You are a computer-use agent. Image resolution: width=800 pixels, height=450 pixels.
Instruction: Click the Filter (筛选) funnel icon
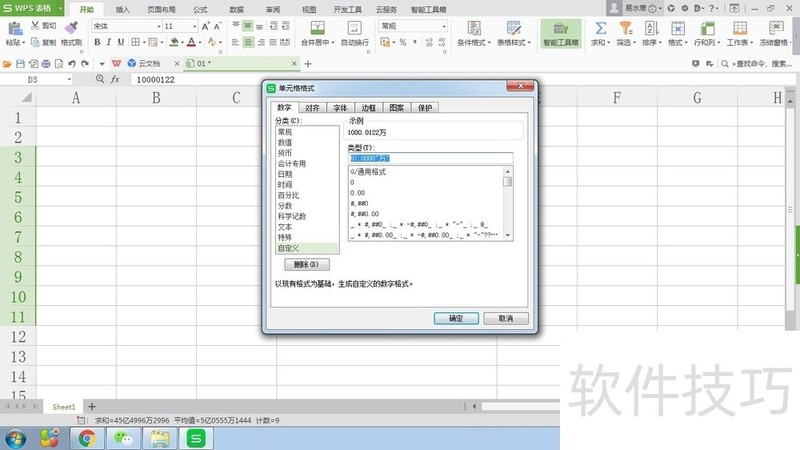pyautogui.click(x=626, y=28)
